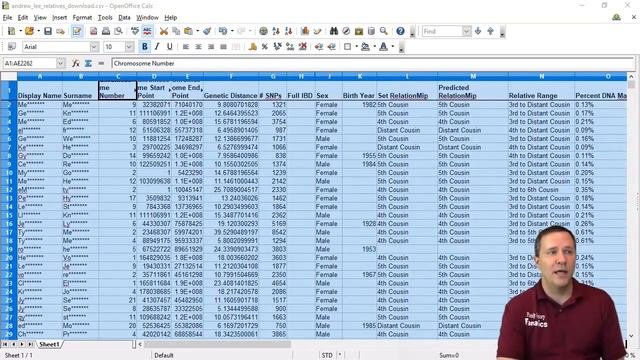Click Sort Descending icon

point(288,31)
